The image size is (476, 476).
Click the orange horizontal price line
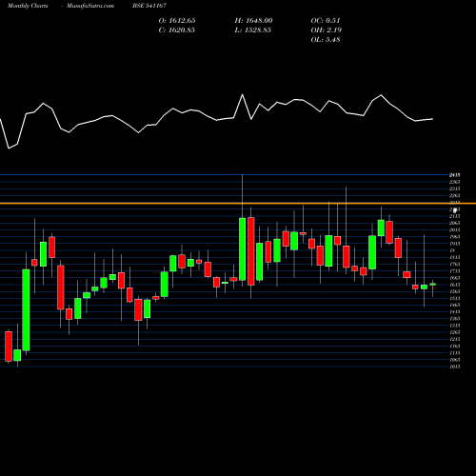click(x=238, y=203)
